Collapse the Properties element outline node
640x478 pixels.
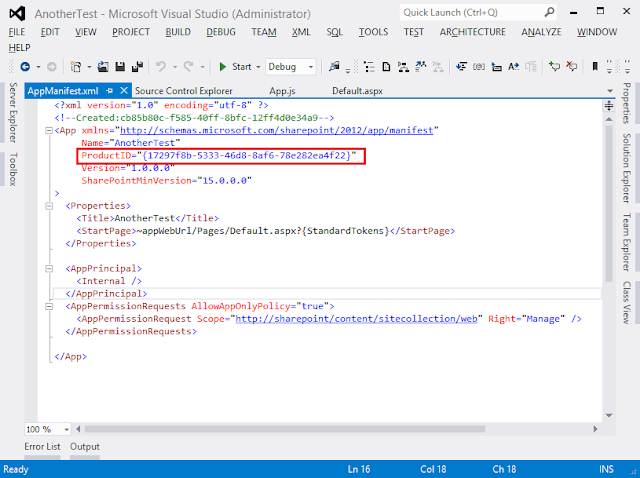point(49,206)
